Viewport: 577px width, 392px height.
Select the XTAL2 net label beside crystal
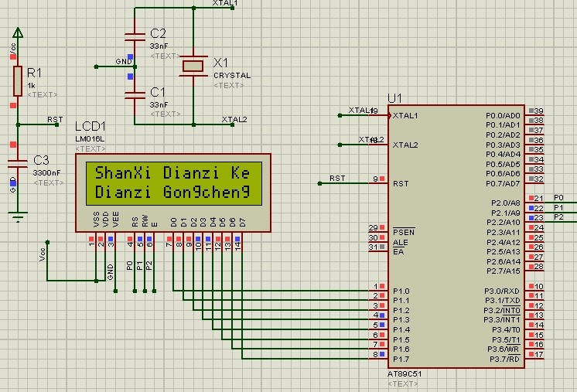(x=234, y=119)
